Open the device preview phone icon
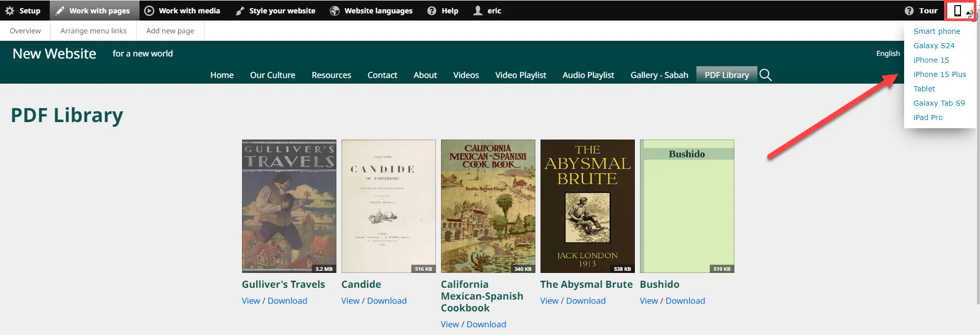The image size is (980, 335). coord(957,11)
